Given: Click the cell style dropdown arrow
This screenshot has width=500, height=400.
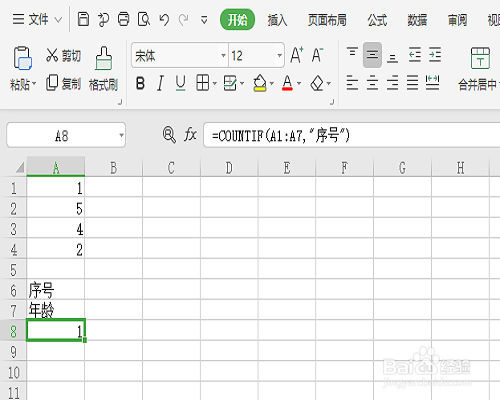Looking at the screenshot, I should click(242, 83).
